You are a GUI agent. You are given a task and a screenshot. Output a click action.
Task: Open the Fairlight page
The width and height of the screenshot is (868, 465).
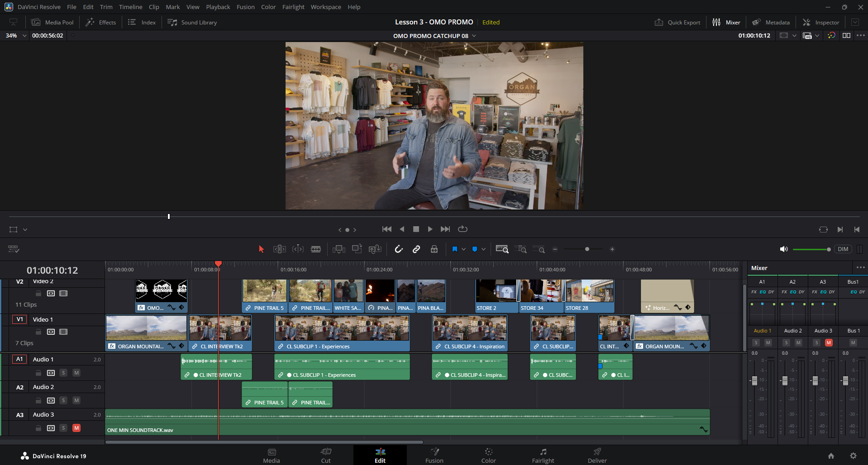(543, 455)
